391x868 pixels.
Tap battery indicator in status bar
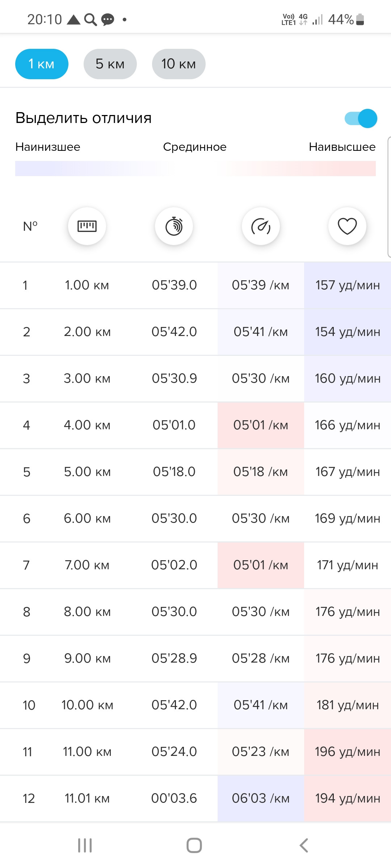[360, 19]
